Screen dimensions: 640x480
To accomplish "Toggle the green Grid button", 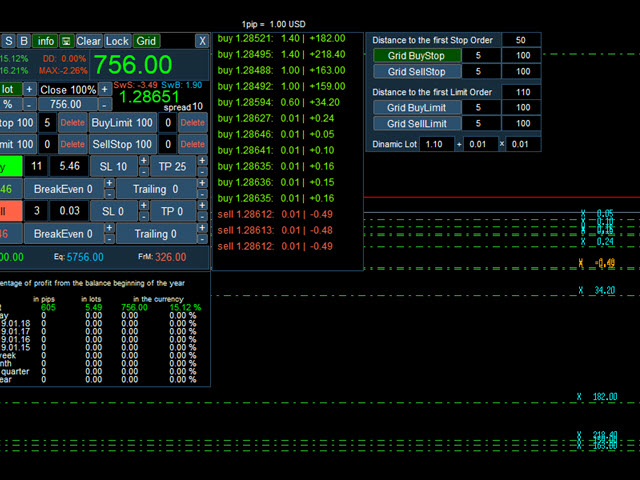I will 146,41.
